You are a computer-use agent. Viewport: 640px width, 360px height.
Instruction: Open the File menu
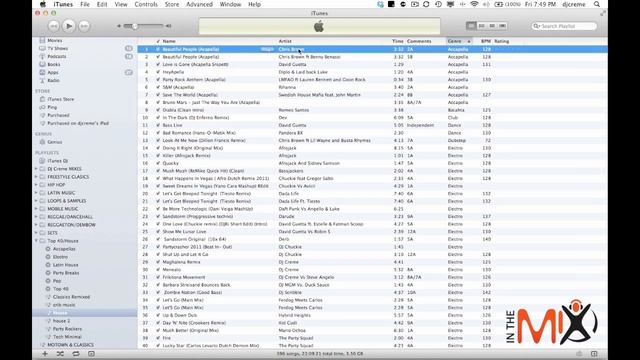click(x=85, y=4)
